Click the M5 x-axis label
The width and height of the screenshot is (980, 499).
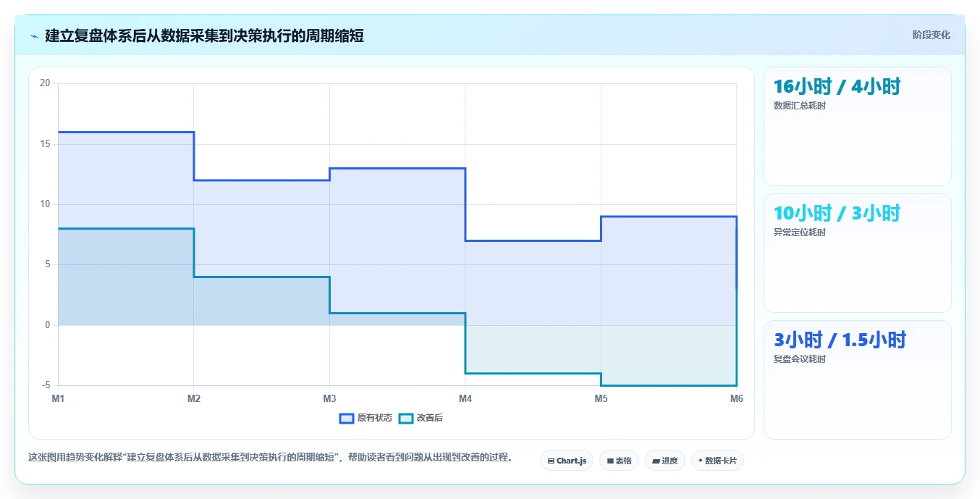click(601, 398)
